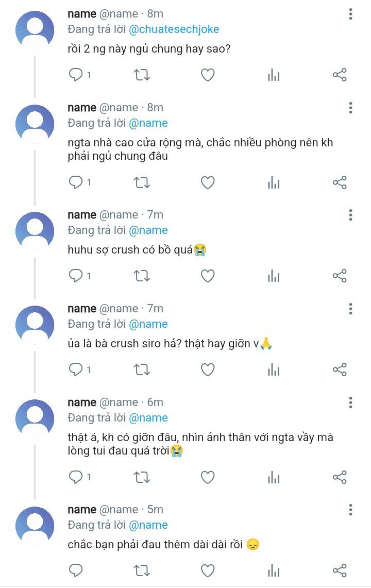This screenshot has height=588, width=371.
Task: Reply to the "rồi 2 ng này ngủ chung" tweet
Action: tap(76, 75)
